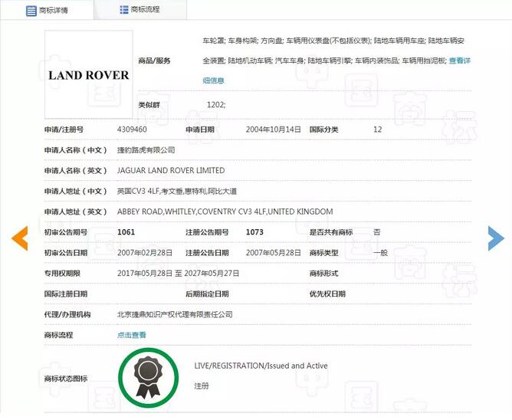Click preliminary announcement issue number 1061
Screen dimensions: 512x420
point(126,232)
